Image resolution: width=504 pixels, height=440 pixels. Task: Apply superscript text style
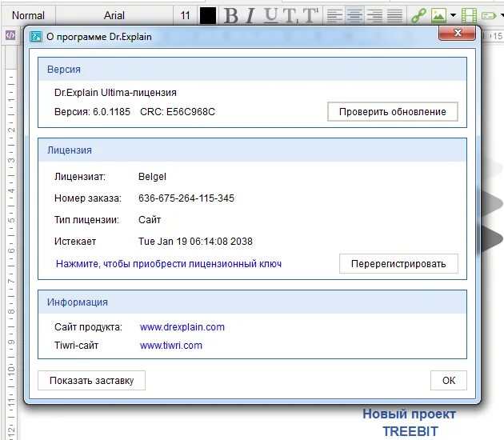tap(311, 15)
